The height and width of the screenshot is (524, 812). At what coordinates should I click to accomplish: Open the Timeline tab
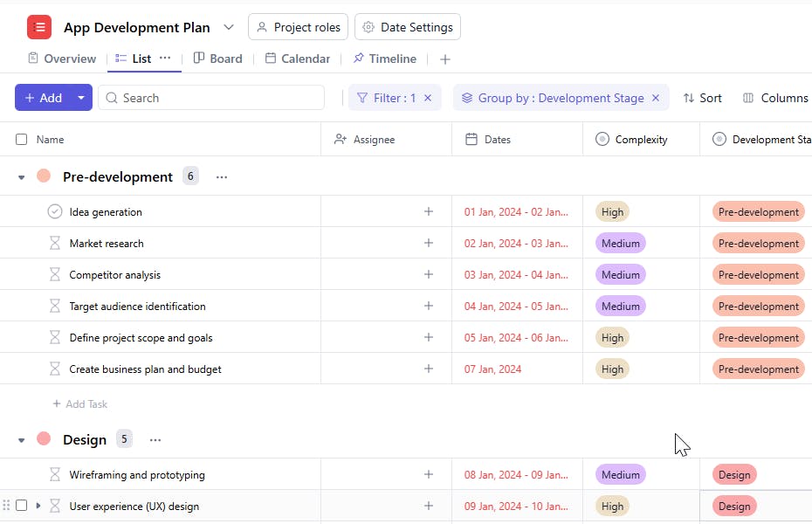click(x=384, y=59)
